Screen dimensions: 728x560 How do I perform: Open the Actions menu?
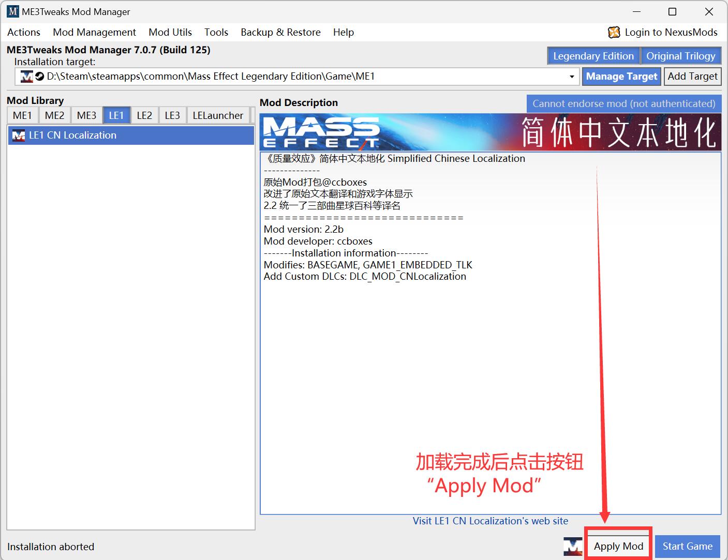[24, 32]
